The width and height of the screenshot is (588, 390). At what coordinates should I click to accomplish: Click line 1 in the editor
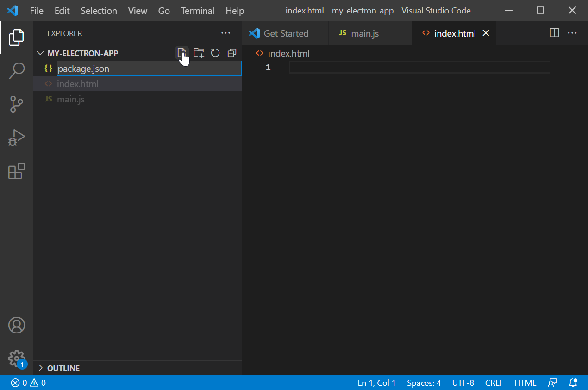pyautogui.click(x=419, y=68)
